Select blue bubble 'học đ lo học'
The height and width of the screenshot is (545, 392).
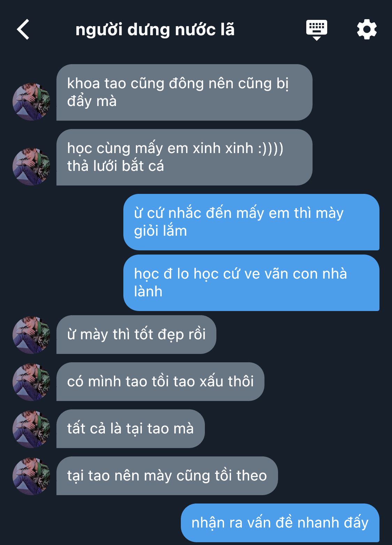(x=251, y=283)
